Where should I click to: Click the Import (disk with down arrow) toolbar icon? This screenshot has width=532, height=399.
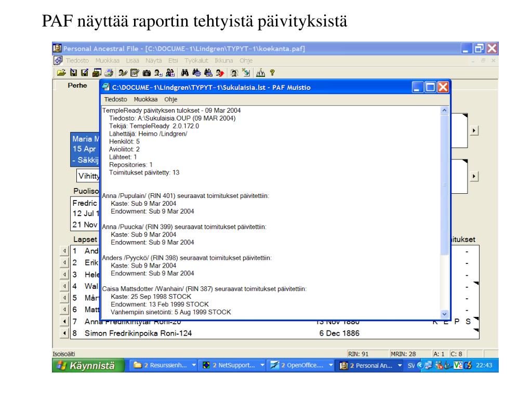point(73,73)
